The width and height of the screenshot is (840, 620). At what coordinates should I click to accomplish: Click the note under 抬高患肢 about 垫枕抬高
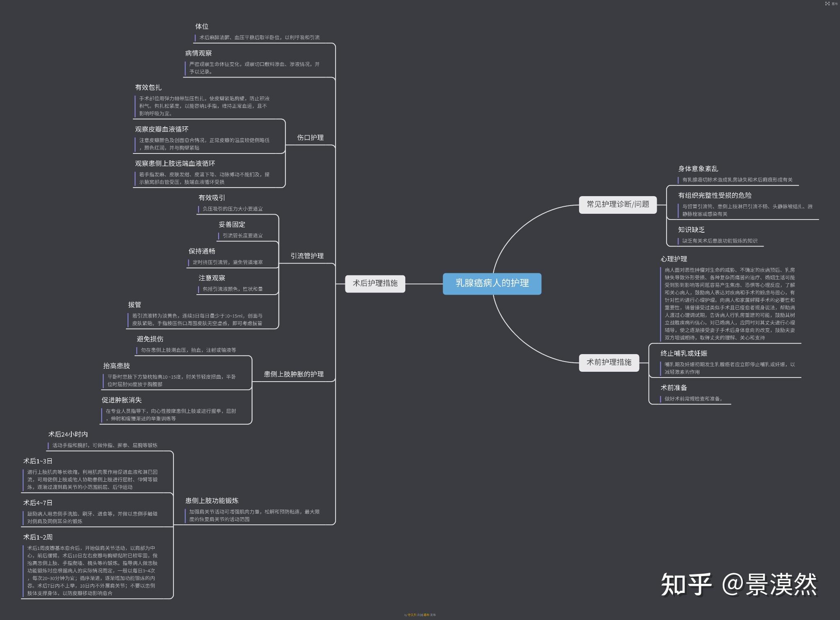tap(171, 380)
